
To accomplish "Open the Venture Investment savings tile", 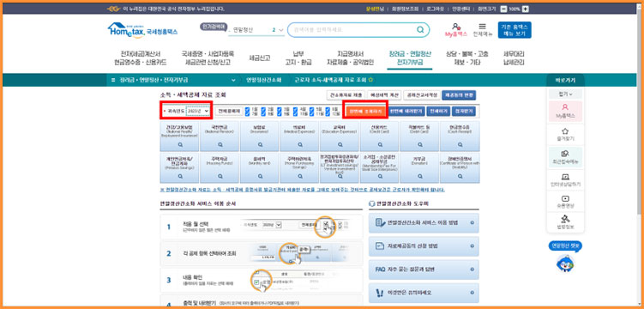I will (340, 168).
